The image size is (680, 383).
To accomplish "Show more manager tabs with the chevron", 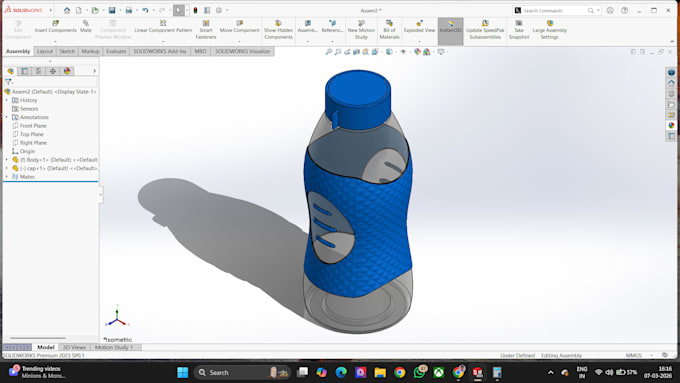I will [94, 71].
